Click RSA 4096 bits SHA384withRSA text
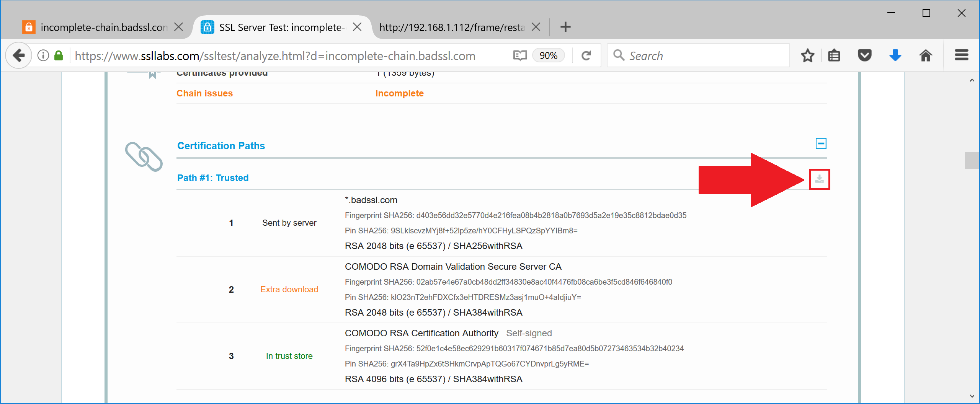This screenshot has width=980, height=404. (x=433, y=379)
